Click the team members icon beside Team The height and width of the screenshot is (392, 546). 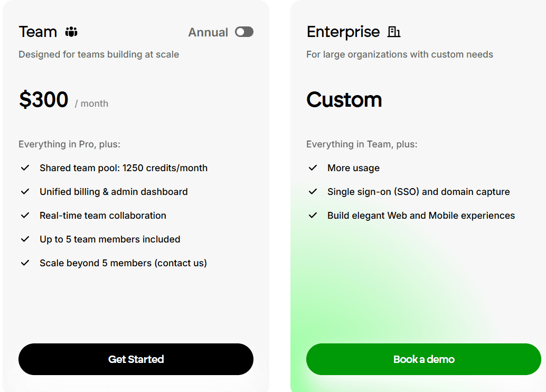72,32
